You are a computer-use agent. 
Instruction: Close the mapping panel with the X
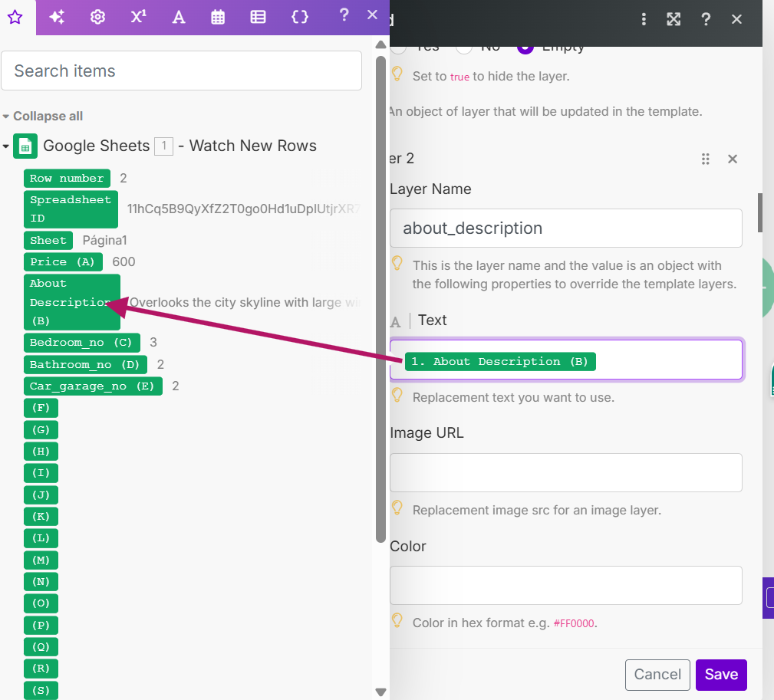coord(372,15)
